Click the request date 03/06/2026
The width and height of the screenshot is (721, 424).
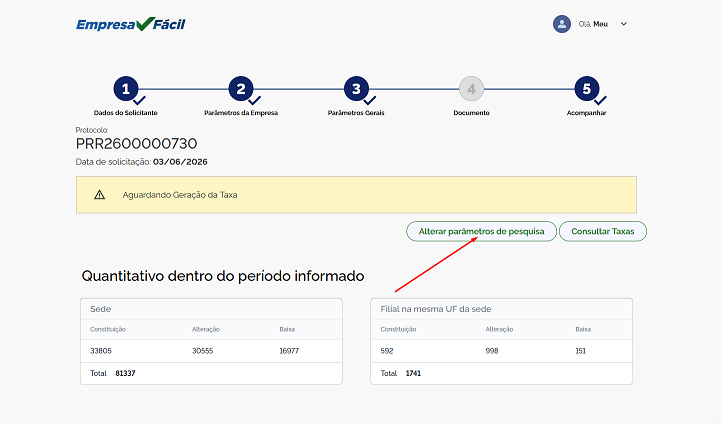[x=180, y=162]
